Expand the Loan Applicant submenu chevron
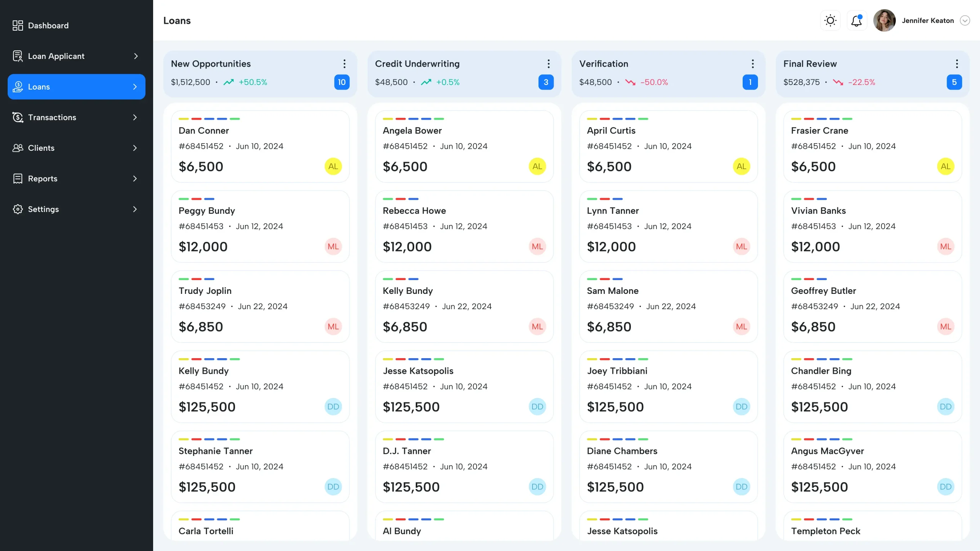The width and height of the screenshot is (980, 551). pos(136,56)
